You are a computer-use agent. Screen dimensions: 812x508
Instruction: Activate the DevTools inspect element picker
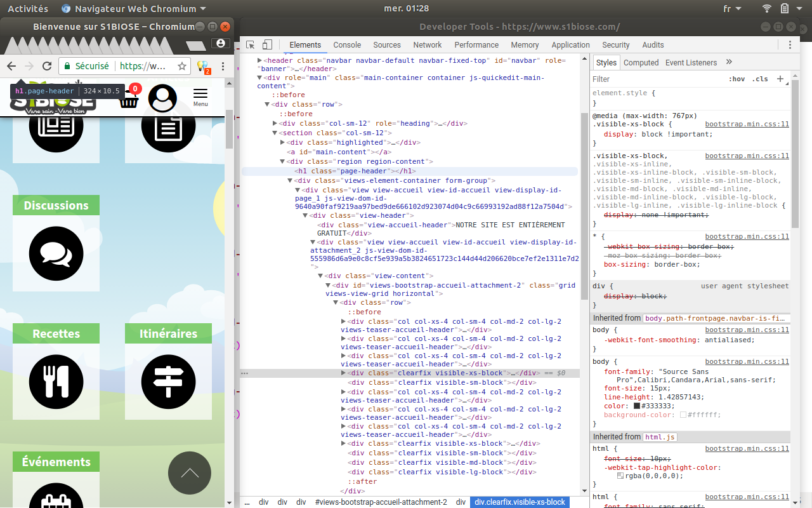pyautogui.click(x=251, y=44)
